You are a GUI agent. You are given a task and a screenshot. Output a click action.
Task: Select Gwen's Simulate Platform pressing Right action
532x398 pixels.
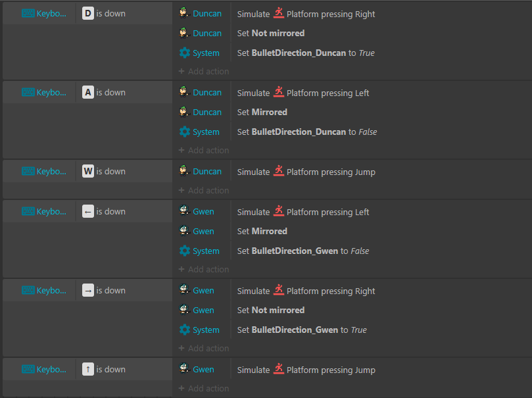point(306,291)
